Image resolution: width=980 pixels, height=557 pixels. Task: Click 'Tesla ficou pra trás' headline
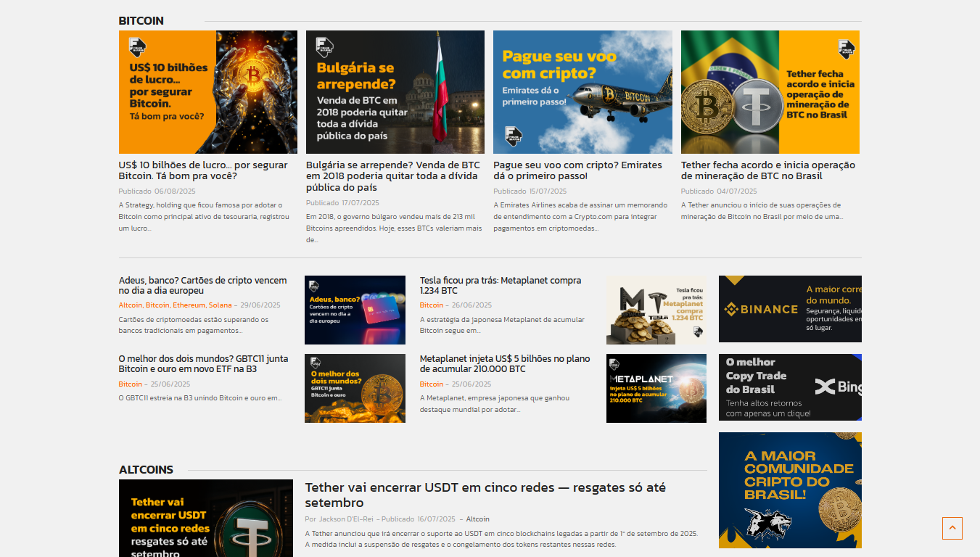(500, 285)
